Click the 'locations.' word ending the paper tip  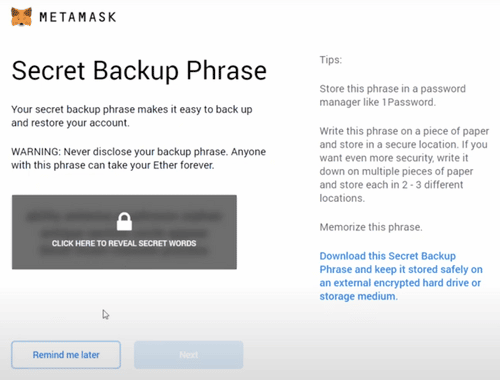click(x=342, y=198)
